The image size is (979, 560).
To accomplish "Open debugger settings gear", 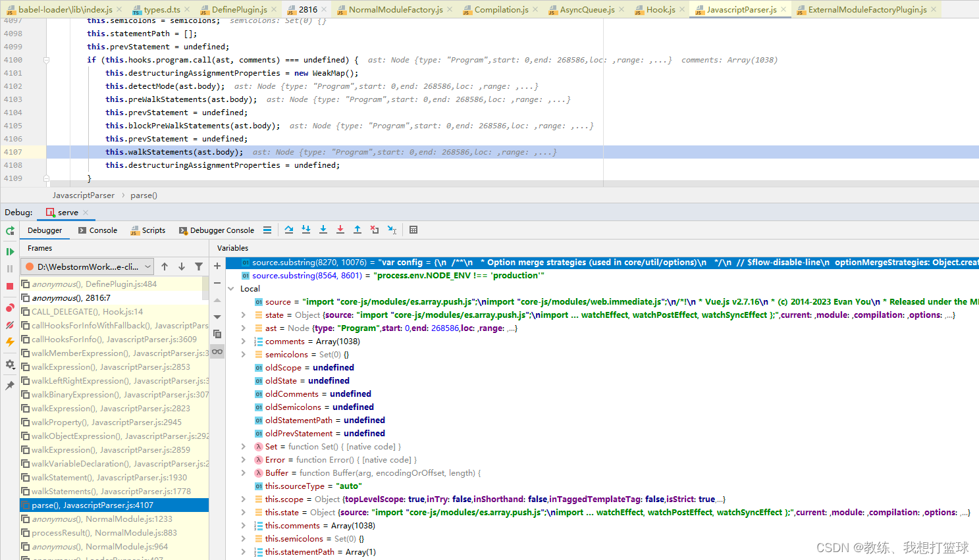I will pos(10,364).
